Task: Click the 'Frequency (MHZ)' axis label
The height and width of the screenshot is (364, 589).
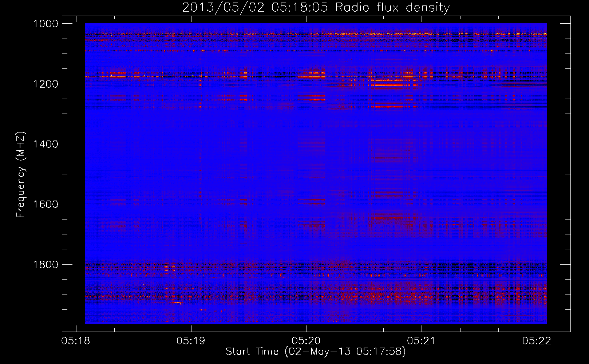Action: click(x=21, y=175)
